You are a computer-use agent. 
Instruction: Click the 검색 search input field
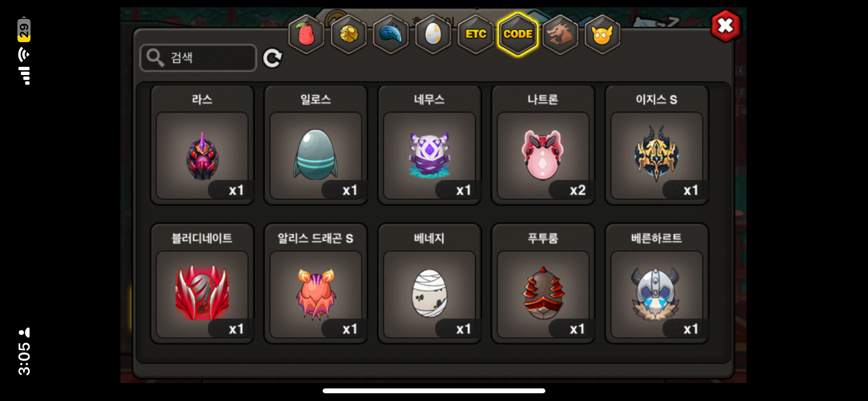point(198,58)
